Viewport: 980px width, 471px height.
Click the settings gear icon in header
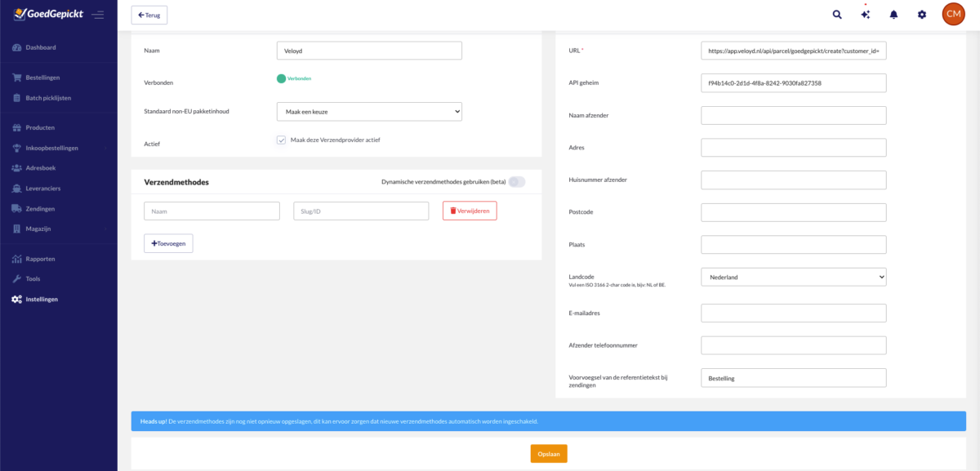(922, 15)
